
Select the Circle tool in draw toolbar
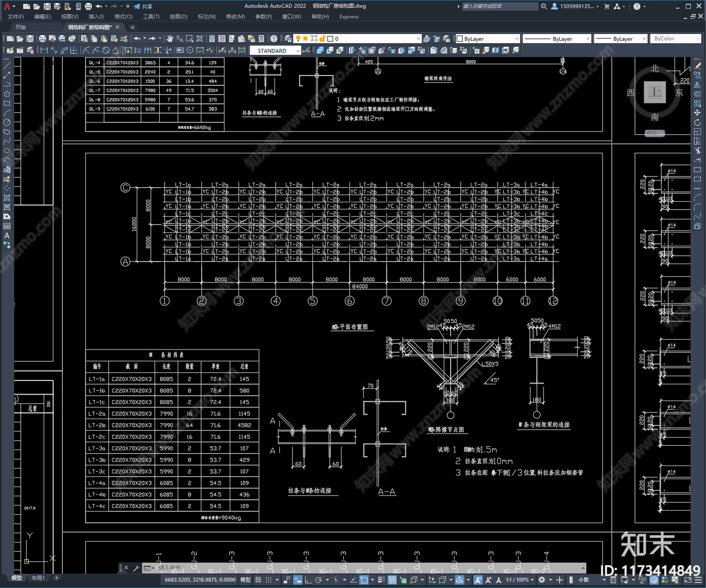pos(7,122)
